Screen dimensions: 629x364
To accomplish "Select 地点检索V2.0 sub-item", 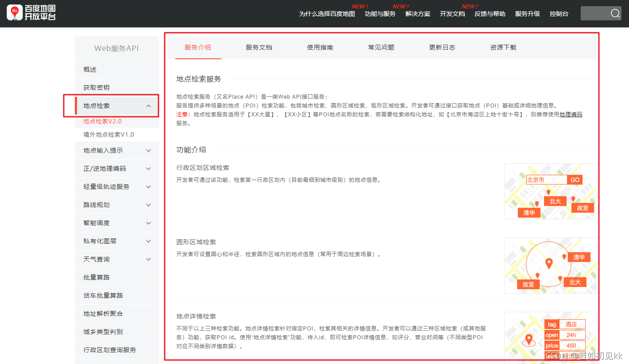I will click(x=102, y=121).
